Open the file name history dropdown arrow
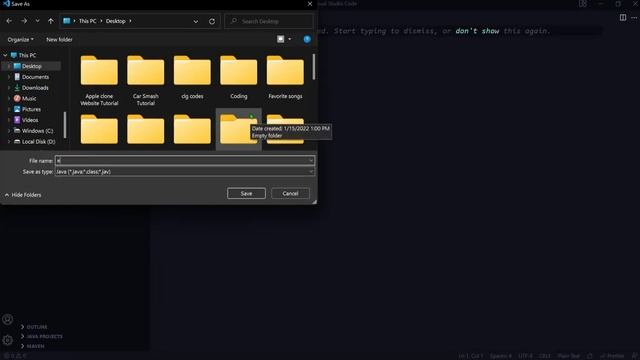 click(x=311, y=161)
